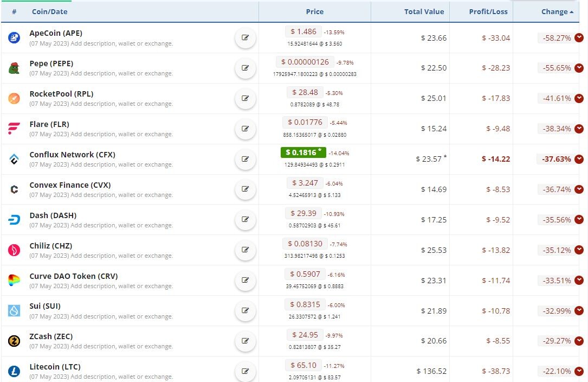Click the Conflux Network (CFX) logo
Viewport: 588px width, 382px height.
(x=14, y=159)
